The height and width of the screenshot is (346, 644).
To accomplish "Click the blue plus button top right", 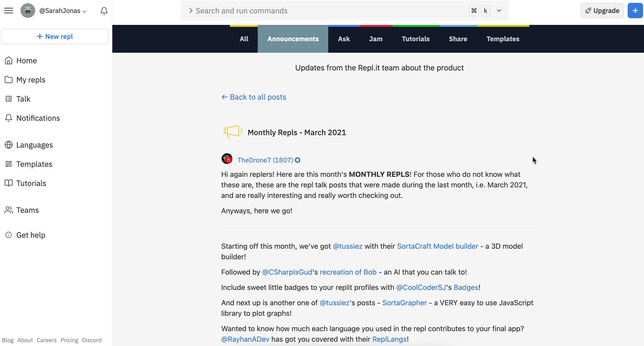I will coord(635,11).
